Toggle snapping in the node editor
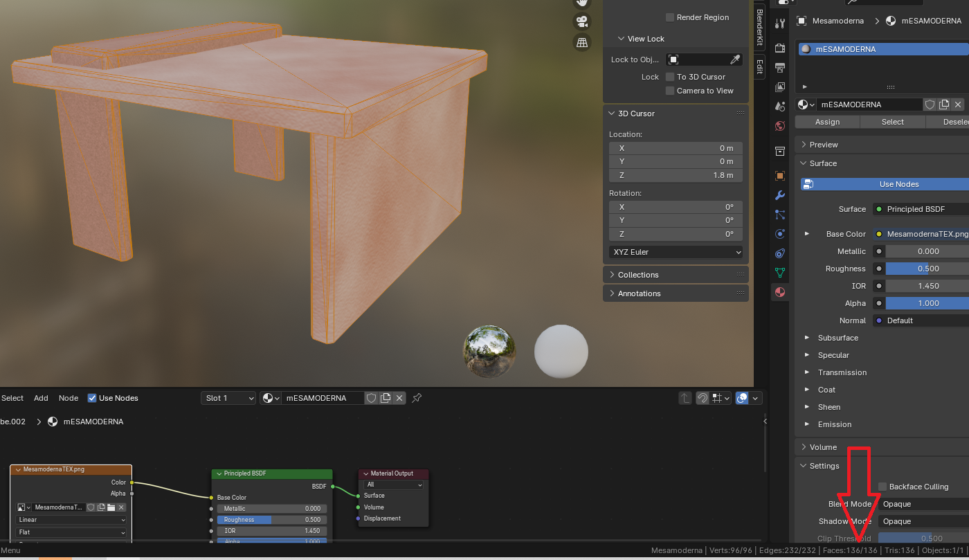Screen dimensions: 969x560 (702, 398)
